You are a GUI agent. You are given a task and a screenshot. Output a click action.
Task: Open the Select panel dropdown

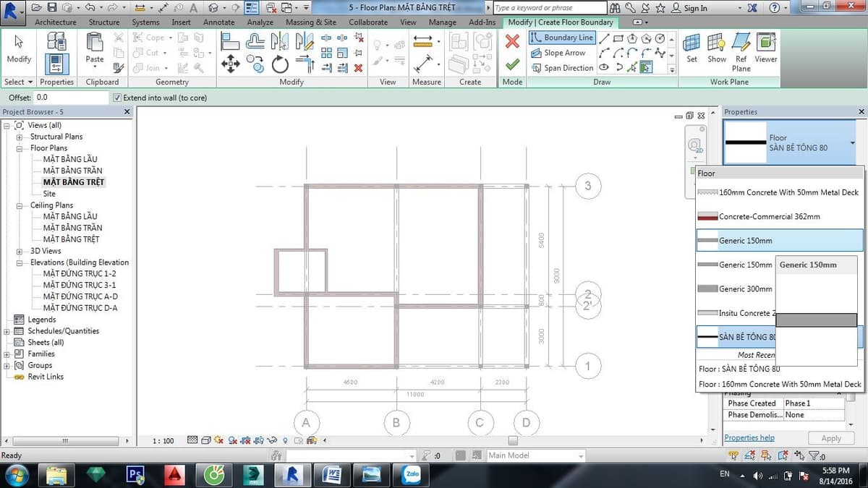[x=18, y=82]
